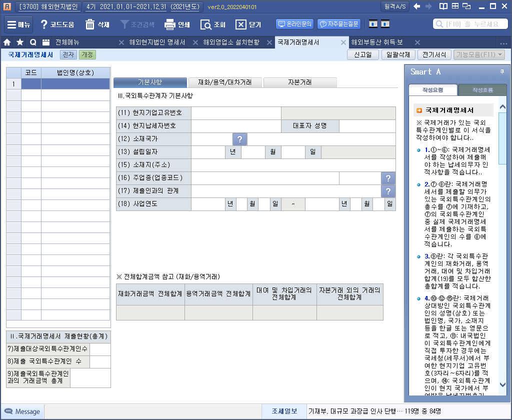Click the first panel layout icon

[373, 24]
